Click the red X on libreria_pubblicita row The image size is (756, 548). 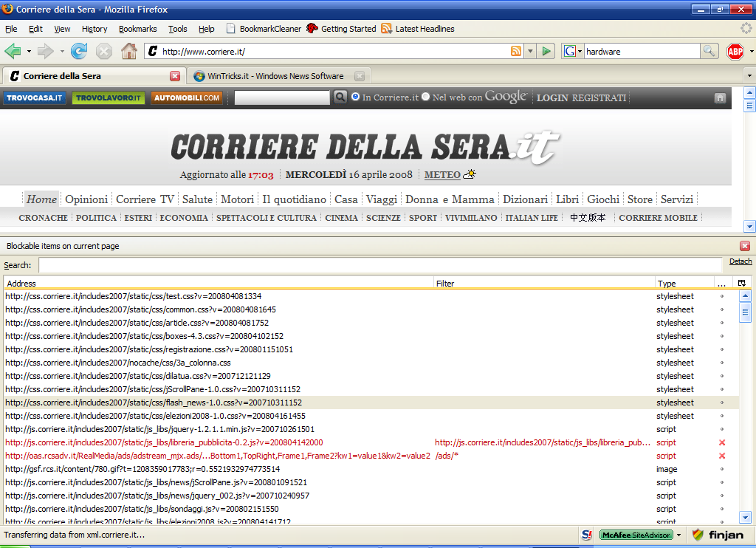click(722, 442)
